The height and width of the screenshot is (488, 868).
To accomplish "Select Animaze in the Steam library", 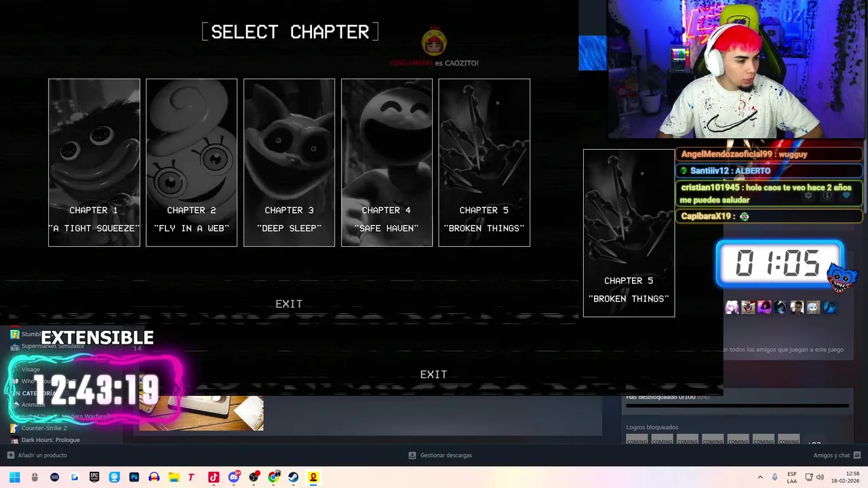I will (x=33, y=405).
